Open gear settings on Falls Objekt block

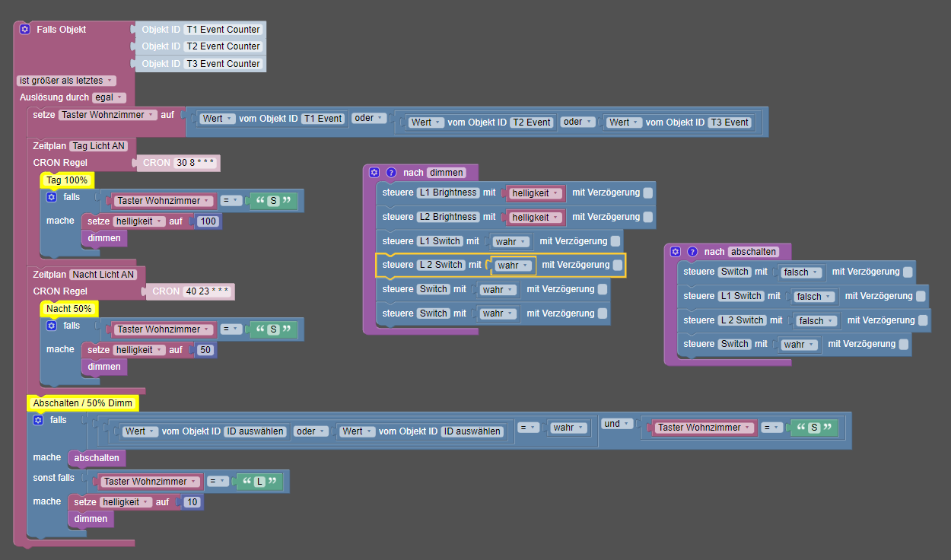(x=25, y=30)
